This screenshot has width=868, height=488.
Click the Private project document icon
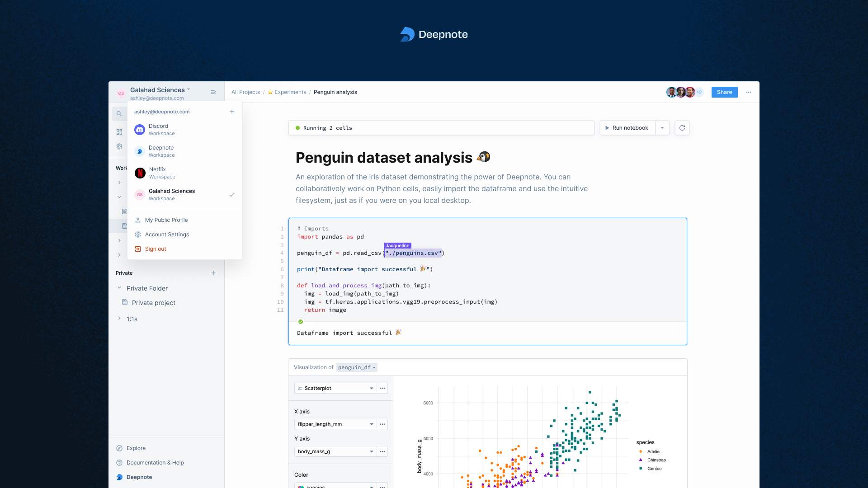tap(125, 302)
